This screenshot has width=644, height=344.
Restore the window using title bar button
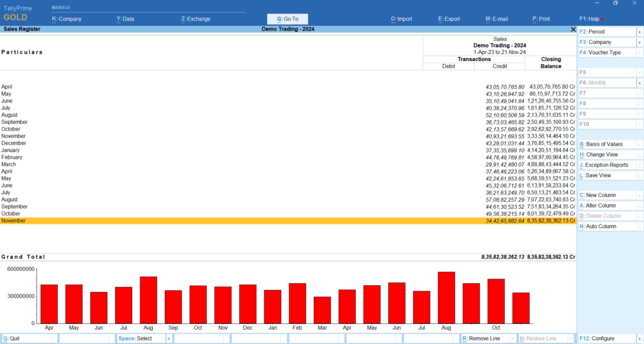tap(615, 3)
